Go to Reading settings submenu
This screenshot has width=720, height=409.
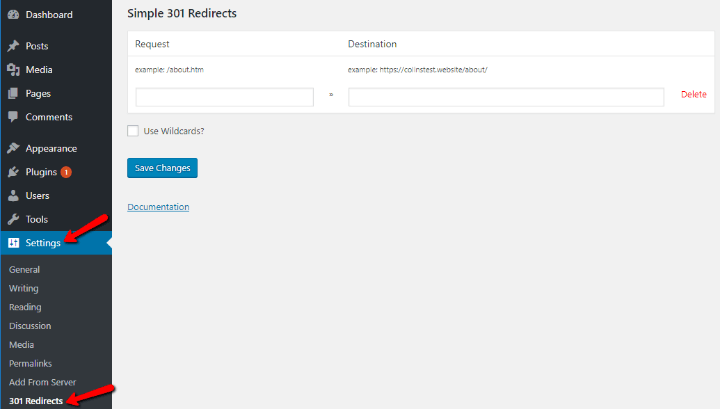(25, 307)
